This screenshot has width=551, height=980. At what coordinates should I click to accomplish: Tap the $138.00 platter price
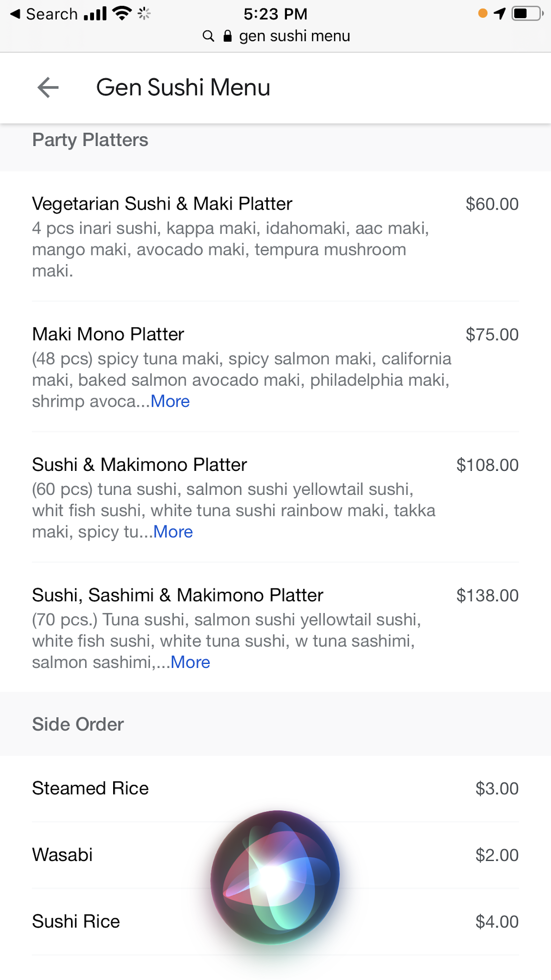pyautogui.click(x=487, y=595)
